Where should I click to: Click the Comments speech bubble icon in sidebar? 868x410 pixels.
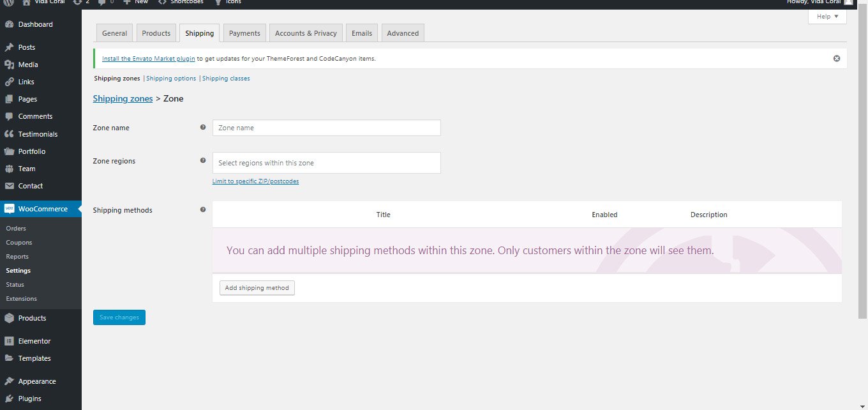click(9, 116)
